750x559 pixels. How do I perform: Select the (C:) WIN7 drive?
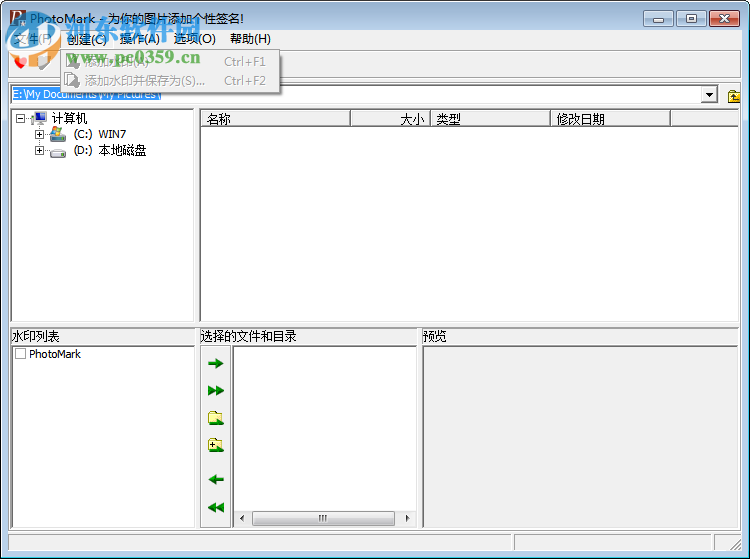(99, 134)
